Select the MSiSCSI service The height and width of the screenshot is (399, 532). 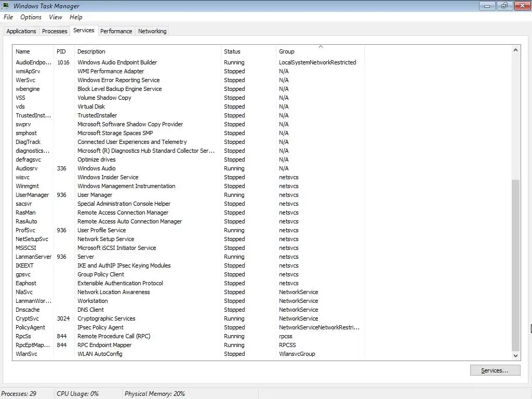point(189,248)
